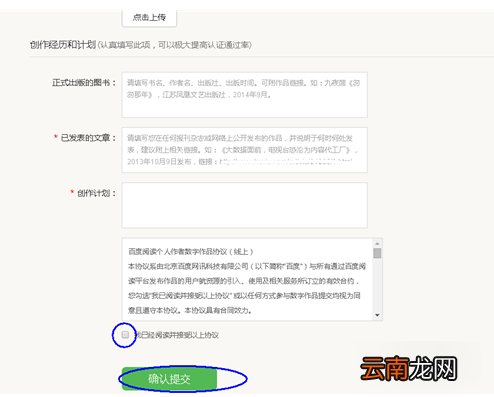Click inside the 创作计划 text area
494x397 pixels.
click(245, 205)
